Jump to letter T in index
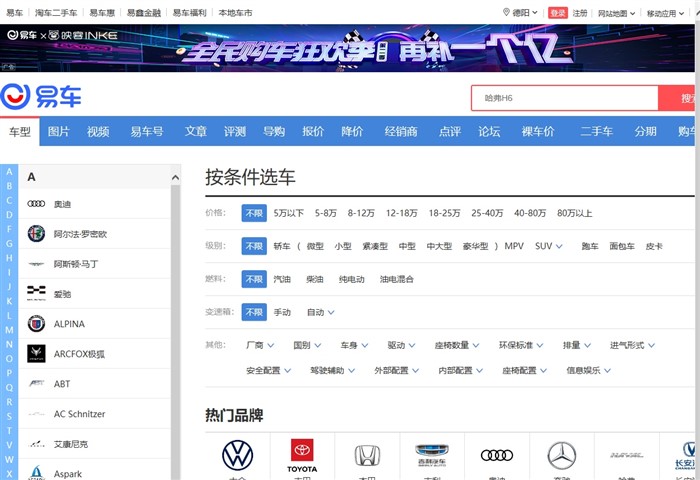700x480 pixels. [x=9, y=431]
